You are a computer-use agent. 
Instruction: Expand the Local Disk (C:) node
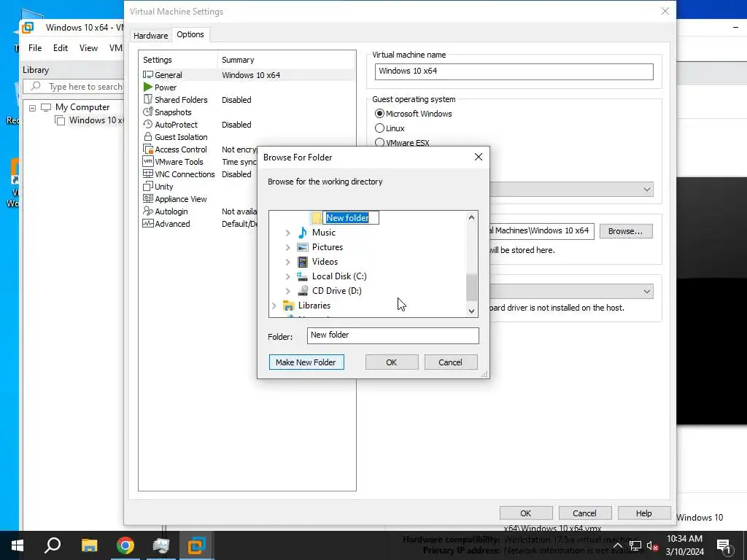pos(287,276)
